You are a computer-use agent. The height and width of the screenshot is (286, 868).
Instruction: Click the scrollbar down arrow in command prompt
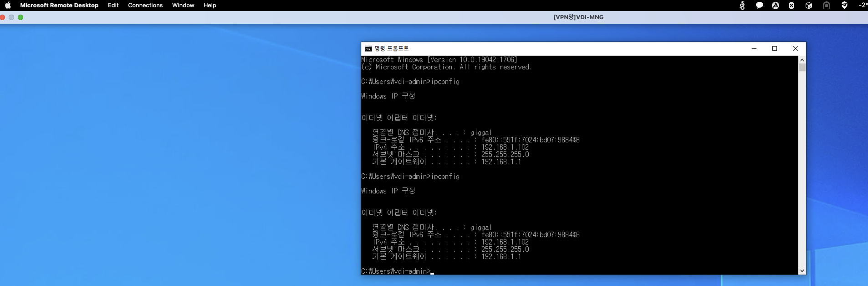click(x=802, y=271)
